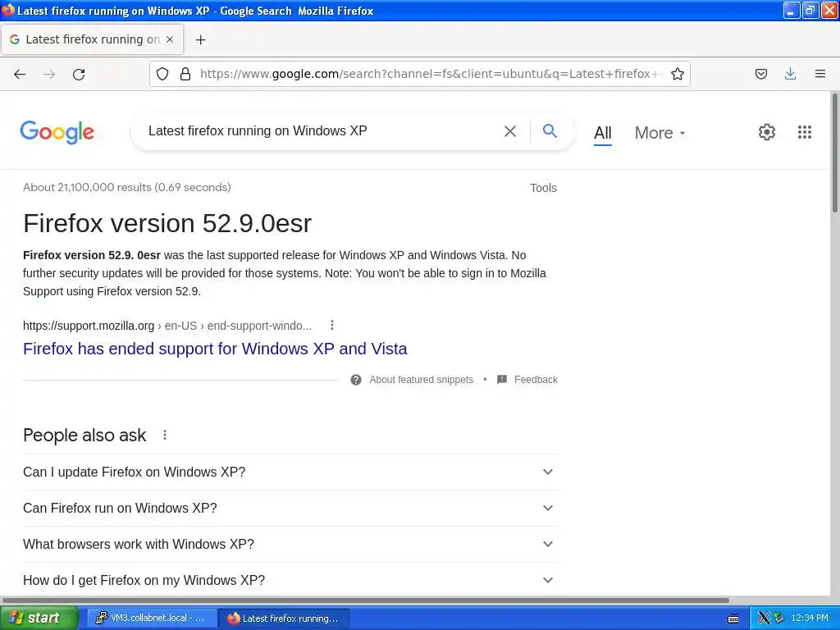Click the Feedback link
840x630 pixels.
(536, 380)
